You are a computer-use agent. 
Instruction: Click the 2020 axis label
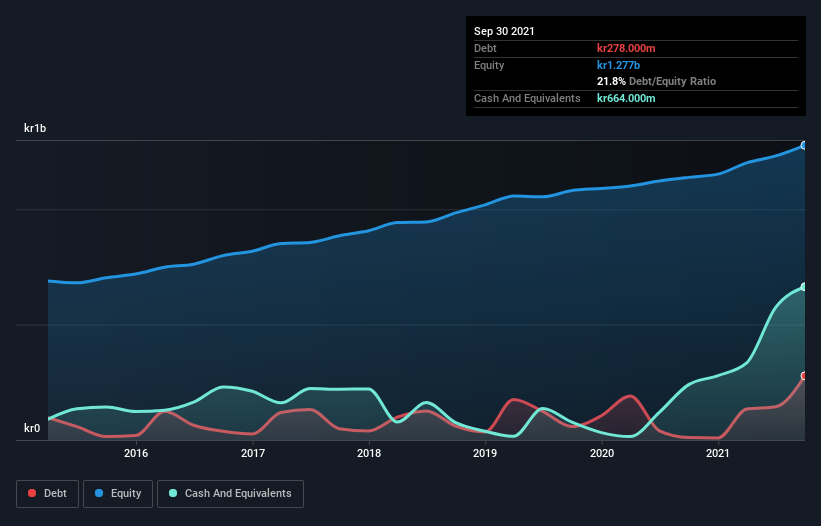click(602, 453)
